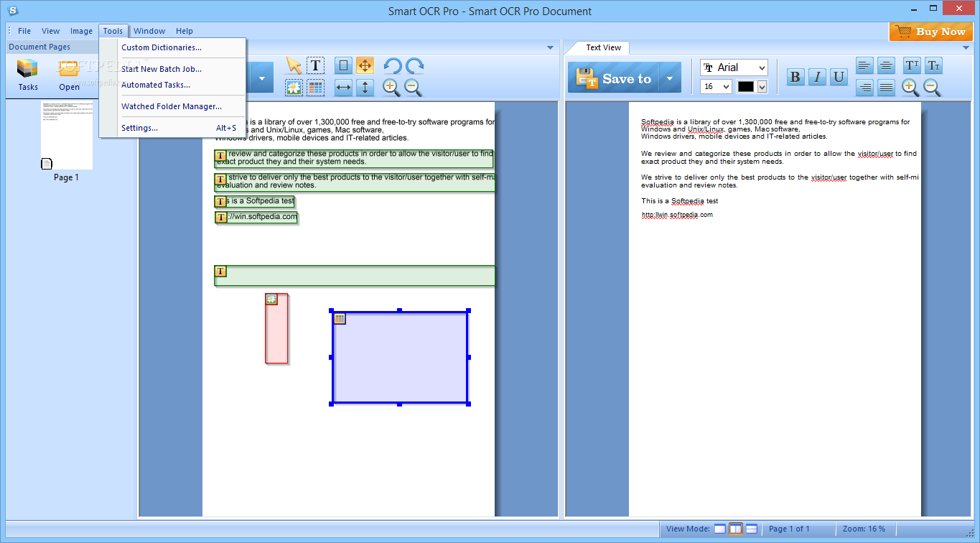980x543 pixels.
Task: Click the win.softpedia.com text zone
Action: pos(256,217)
